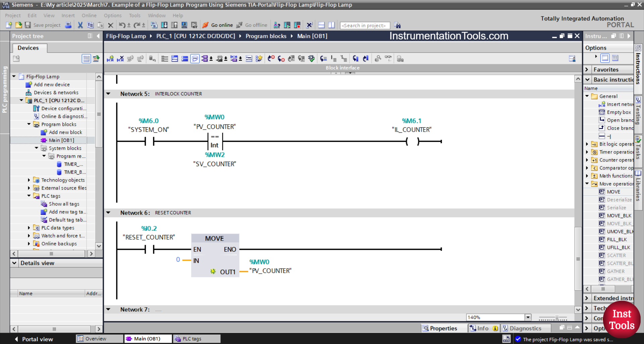Viewport: 644px width, 344px height.
Task: Click the Download to device toolbar icon
Action: [164, 25]
